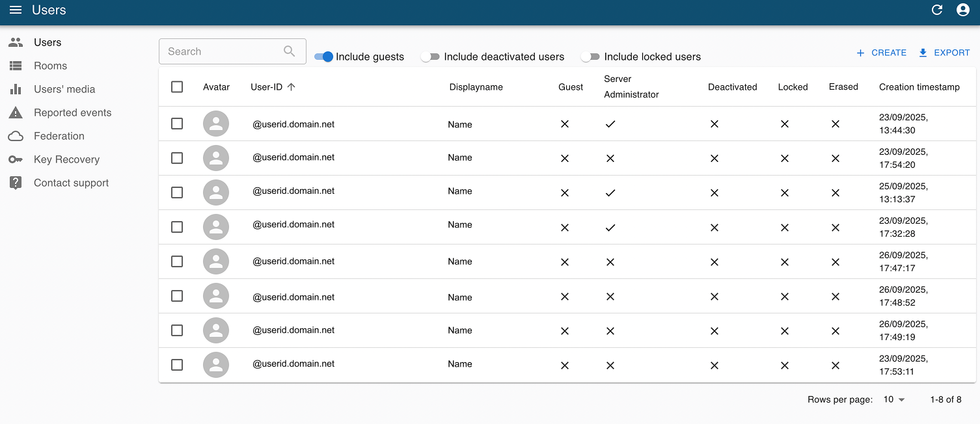
Task: Sort by User-ID column header arrow
Action: point(291,86)
